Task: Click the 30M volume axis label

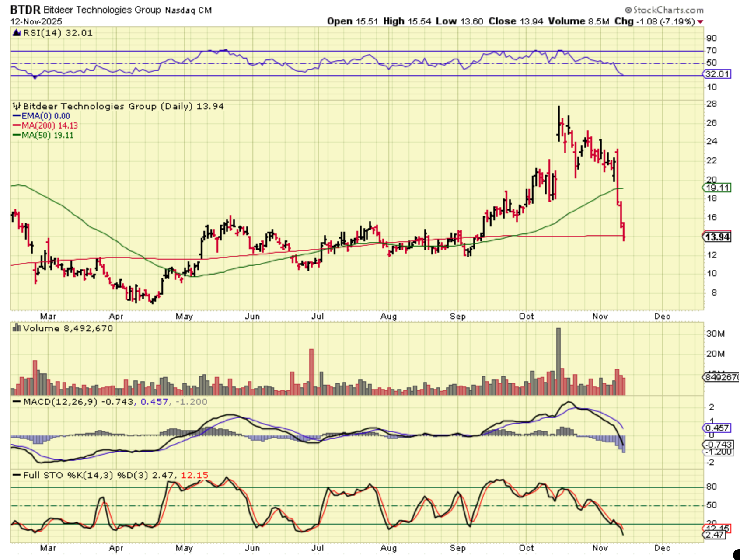Action: tap(716, 334)
